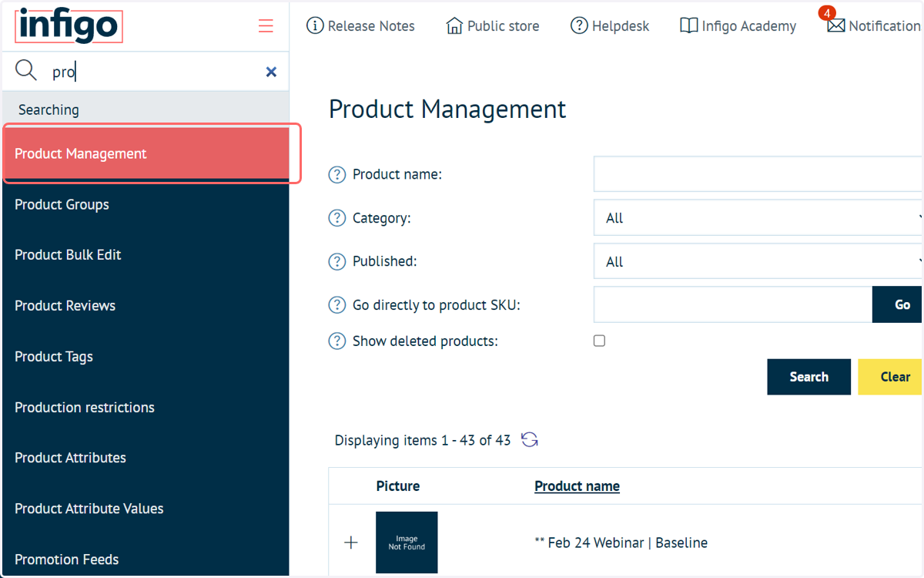Go to Public store

pyautogui.click(x=503, y=26)
